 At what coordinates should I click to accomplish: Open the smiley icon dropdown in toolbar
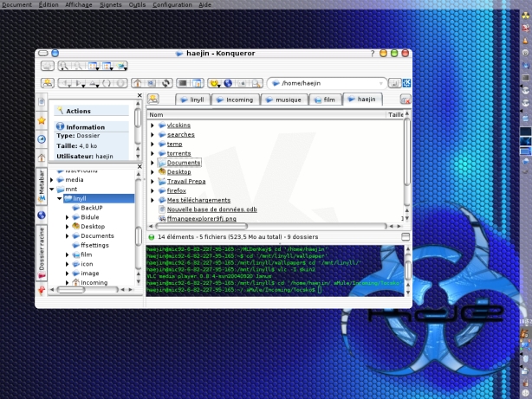tap(220, 86)
